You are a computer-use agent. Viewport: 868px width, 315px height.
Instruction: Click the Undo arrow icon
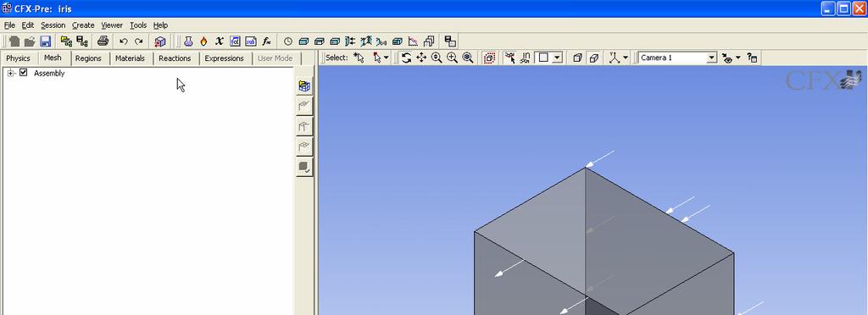click(124, 41)
